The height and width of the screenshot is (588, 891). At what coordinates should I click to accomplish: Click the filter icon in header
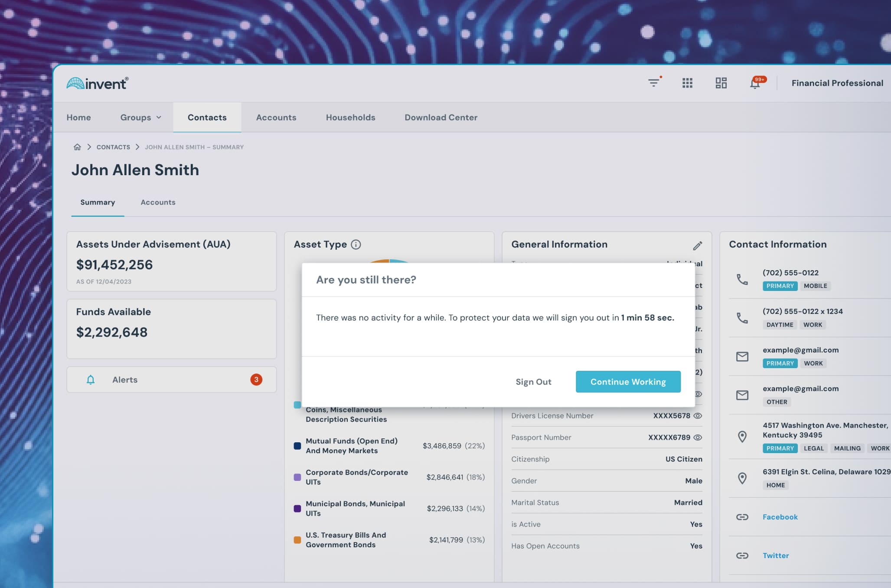[x=653, y=83]
